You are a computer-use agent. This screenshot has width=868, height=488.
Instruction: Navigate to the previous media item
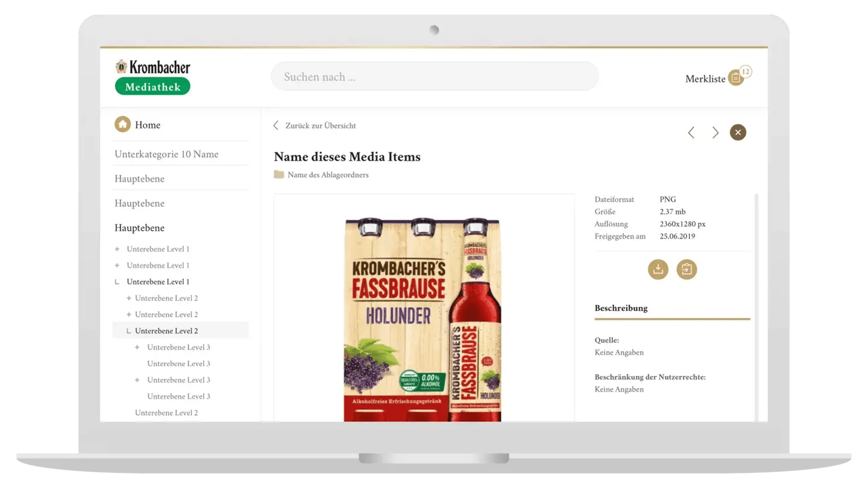point(691,132)
